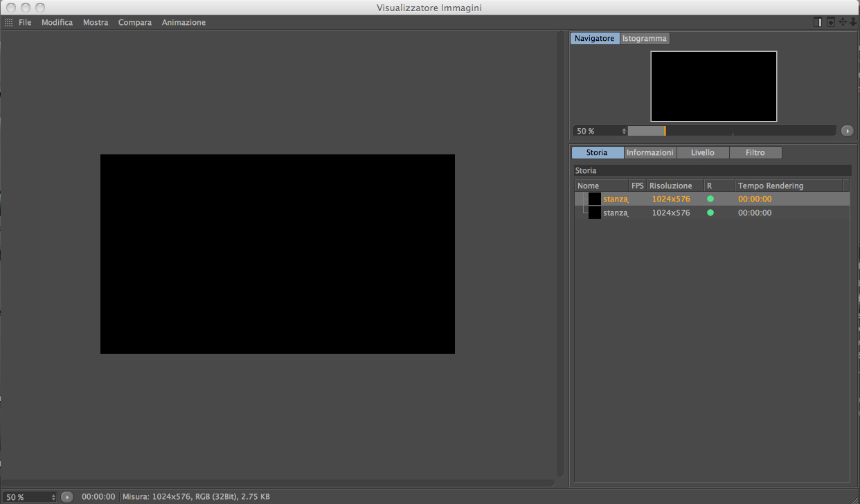Click the black rendered image in viewer
Image resolution: width=860 pixels, height=504 pixels.
[x=278, y=254]
